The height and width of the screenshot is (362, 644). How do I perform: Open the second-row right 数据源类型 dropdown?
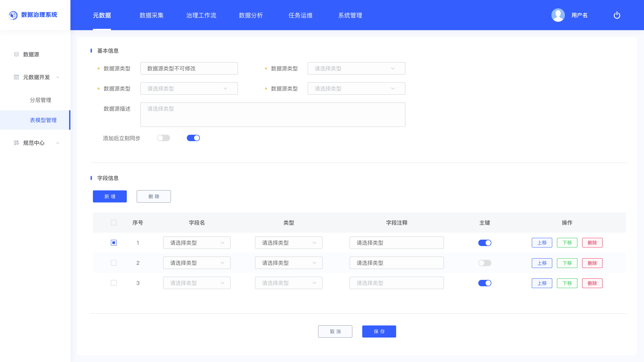click(x=356, y=88)
